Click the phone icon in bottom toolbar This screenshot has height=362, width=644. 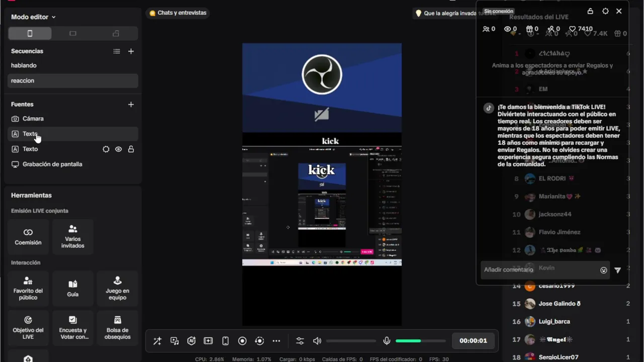[x=225, y=341]
